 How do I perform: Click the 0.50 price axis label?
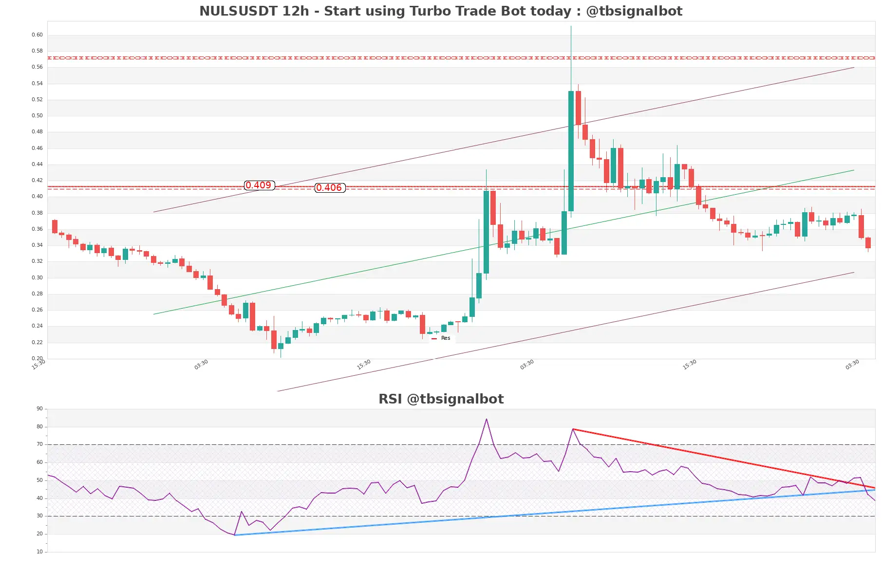point(37,115)
